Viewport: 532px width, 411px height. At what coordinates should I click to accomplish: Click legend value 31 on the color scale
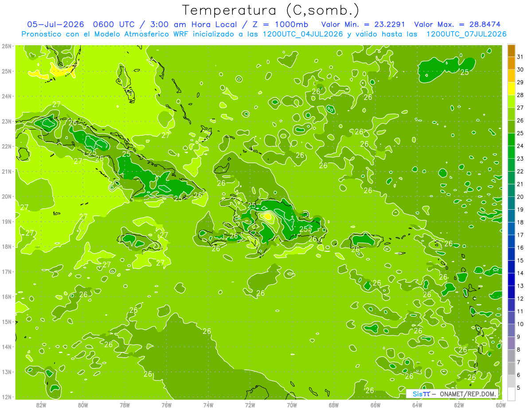pyautogui.click(x=520, y=57)
